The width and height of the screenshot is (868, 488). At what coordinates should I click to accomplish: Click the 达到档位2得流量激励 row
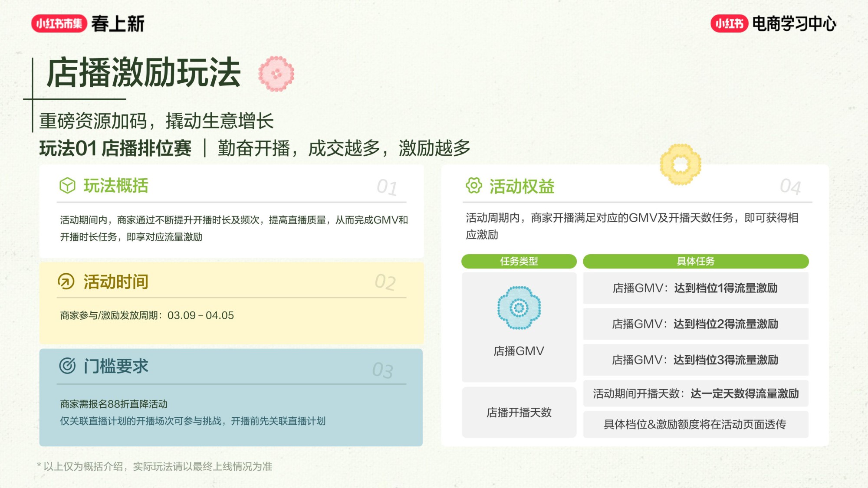696,324
